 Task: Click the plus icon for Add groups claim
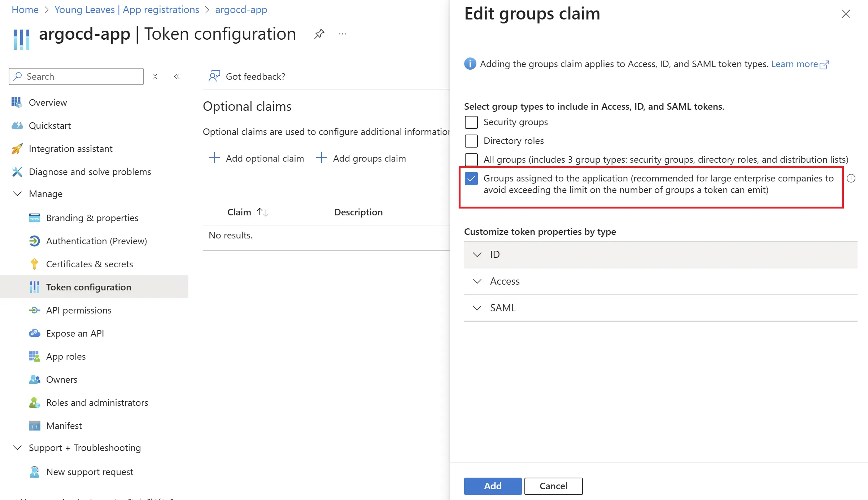tap(321, 158)
